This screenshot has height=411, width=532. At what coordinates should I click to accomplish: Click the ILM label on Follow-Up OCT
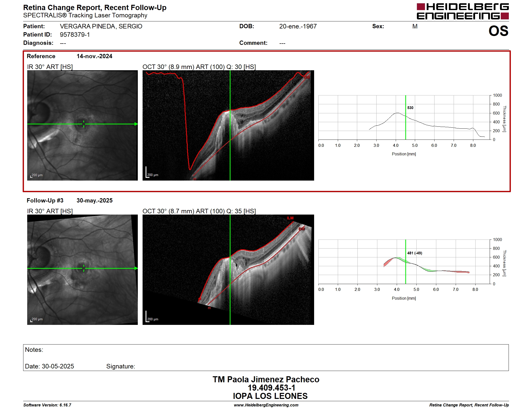[290, 218]
